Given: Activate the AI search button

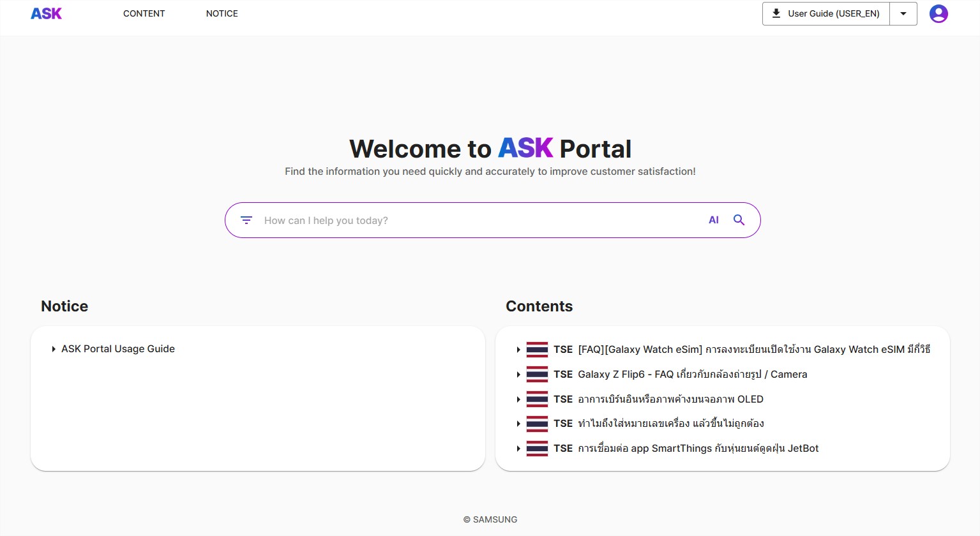Looking at the screenshot, I should (714, 220).
